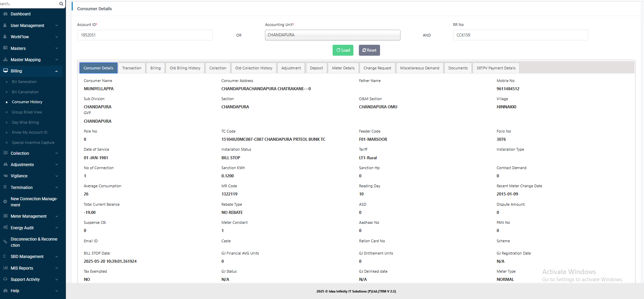Switch to the Transaction tab
644x299 pixels.
pyautogui.click(x=131, y=68)
